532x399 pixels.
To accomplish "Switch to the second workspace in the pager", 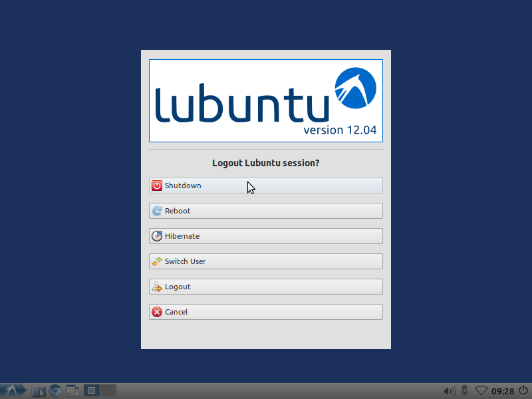I will click(108, 390).
